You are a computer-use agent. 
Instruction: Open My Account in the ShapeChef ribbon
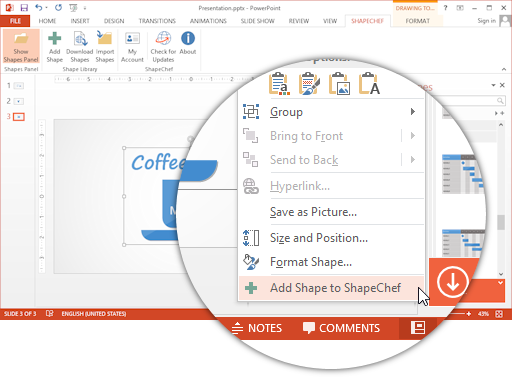tap(132, 47)
